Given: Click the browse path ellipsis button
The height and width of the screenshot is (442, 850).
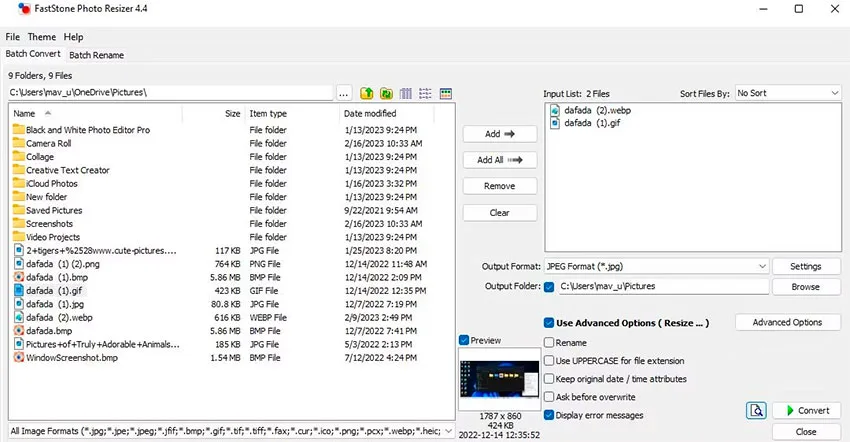Looking at the screenshot, I should pos(344,93).
